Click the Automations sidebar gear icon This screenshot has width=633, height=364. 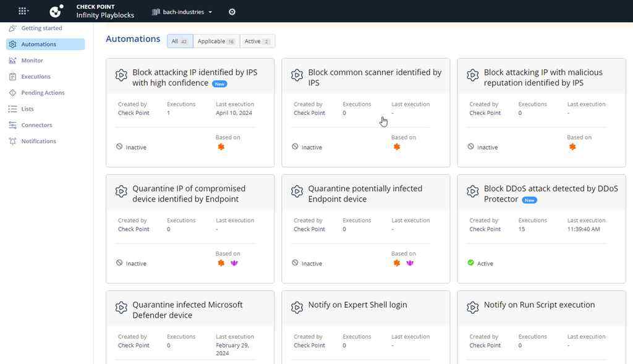coord(13,44)
